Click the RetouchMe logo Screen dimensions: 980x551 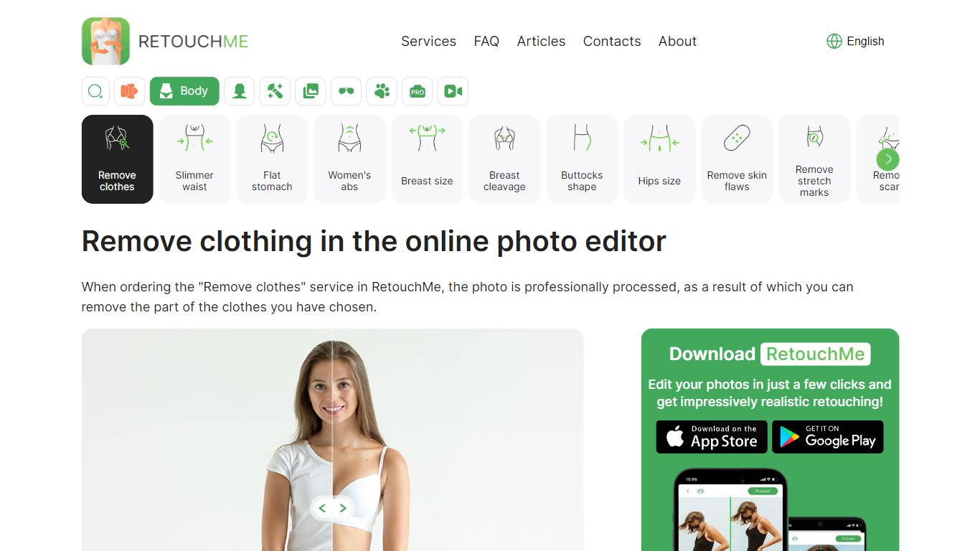click(164, 41)
